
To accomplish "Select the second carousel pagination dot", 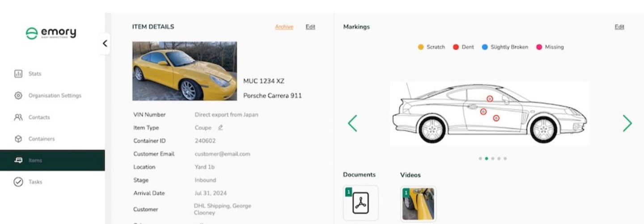I will [x=487, y=159].
